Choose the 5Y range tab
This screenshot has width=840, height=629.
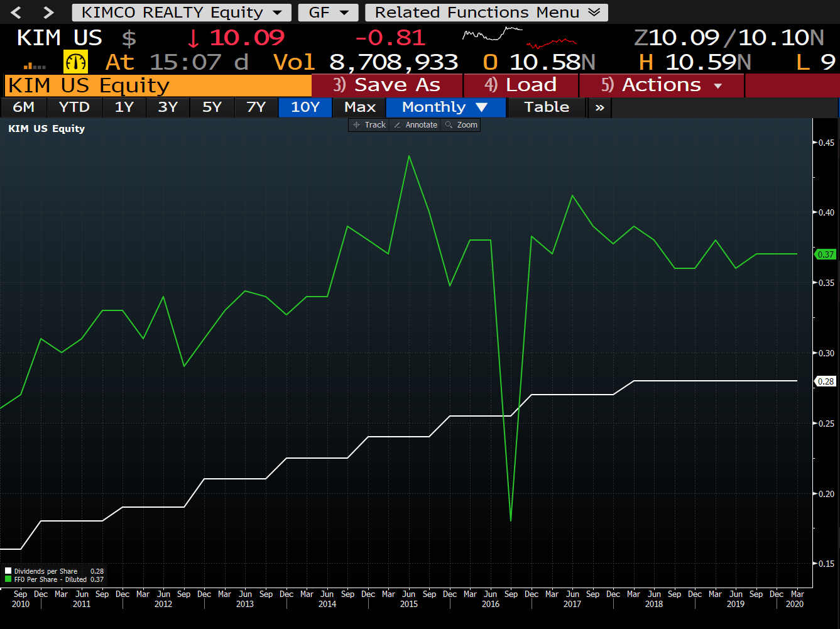tap(212, 107)
